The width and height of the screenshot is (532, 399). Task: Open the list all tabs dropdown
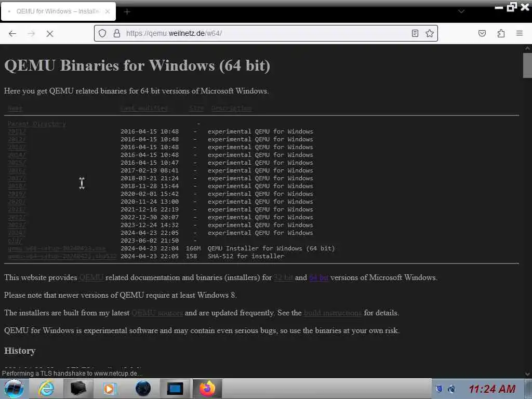[x=461, y=11]
